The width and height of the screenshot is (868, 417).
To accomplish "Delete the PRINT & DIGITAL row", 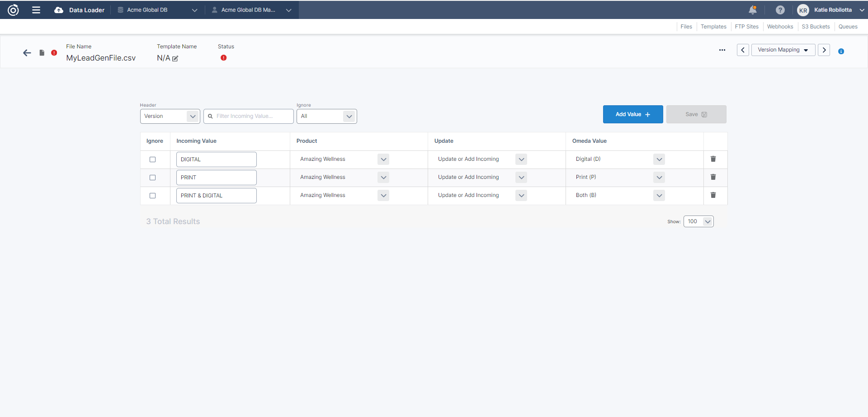I will tap(713, 195).
